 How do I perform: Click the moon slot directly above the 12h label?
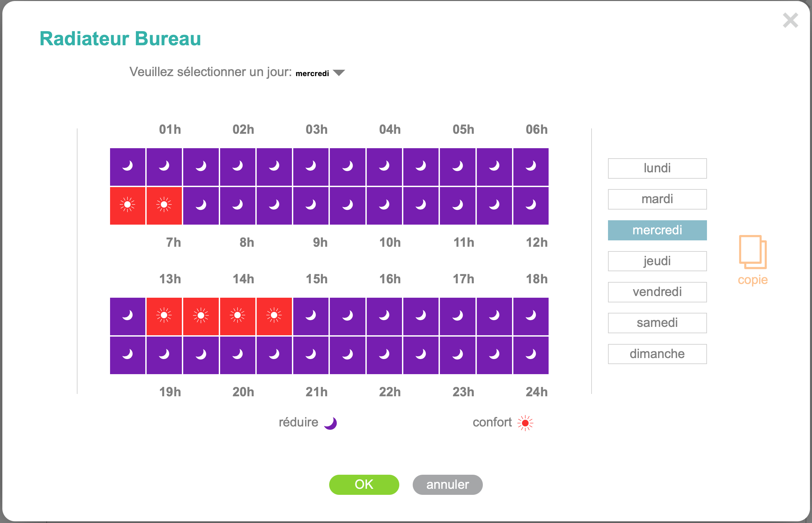530,206
